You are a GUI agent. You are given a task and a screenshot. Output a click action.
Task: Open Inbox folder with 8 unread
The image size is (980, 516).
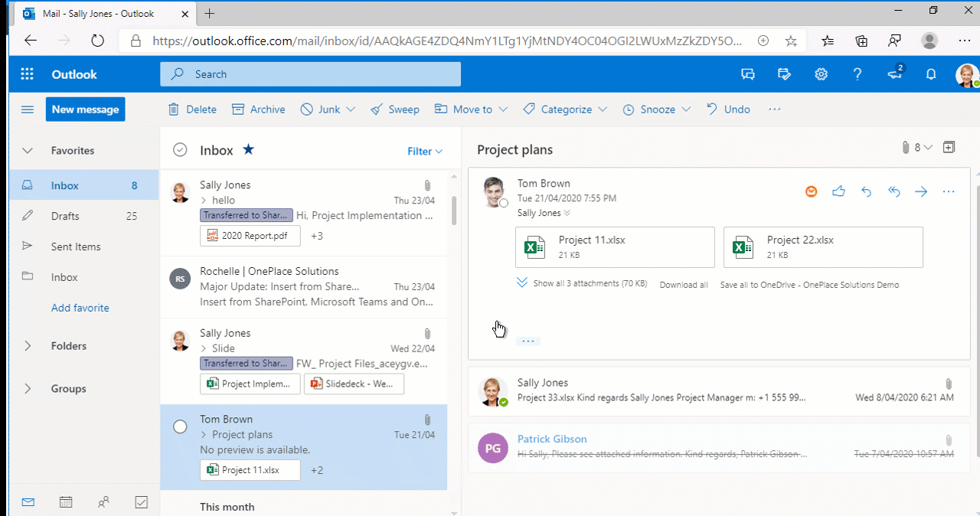point(83,185)
